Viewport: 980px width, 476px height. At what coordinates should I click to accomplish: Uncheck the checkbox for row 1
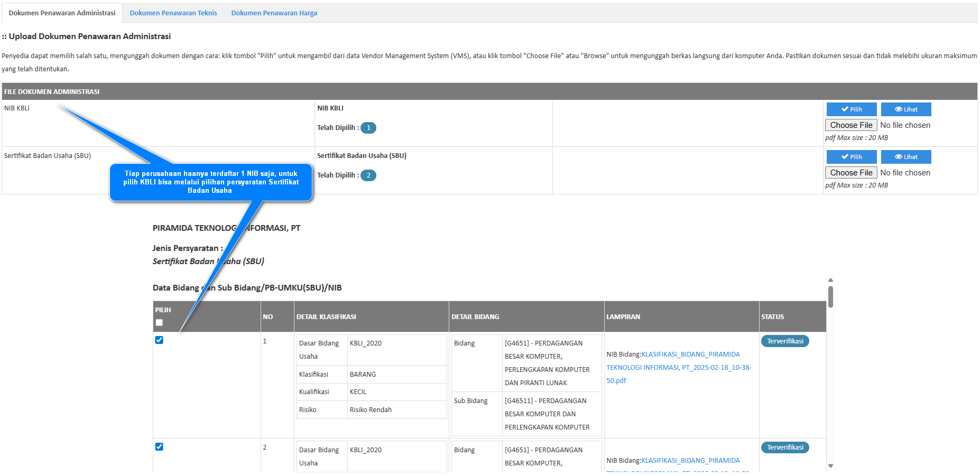(159, 340)
